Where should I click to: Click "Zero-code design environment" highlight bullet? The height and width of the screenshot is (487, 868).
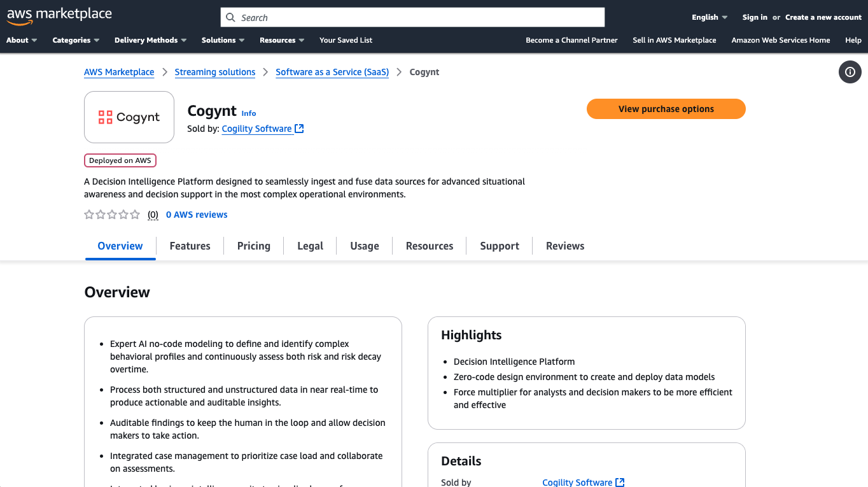[x=584, y=377]
